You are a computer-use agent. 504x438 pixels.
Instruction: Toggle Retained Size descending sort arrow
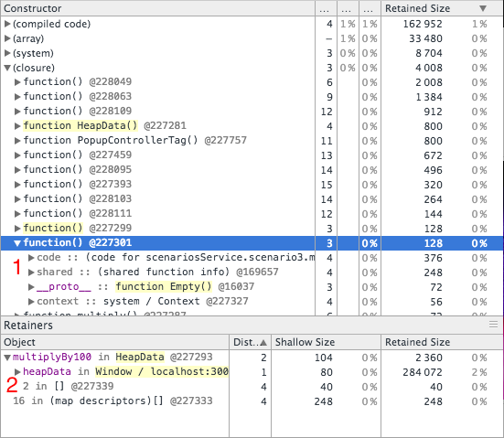(x=483, y=8)
